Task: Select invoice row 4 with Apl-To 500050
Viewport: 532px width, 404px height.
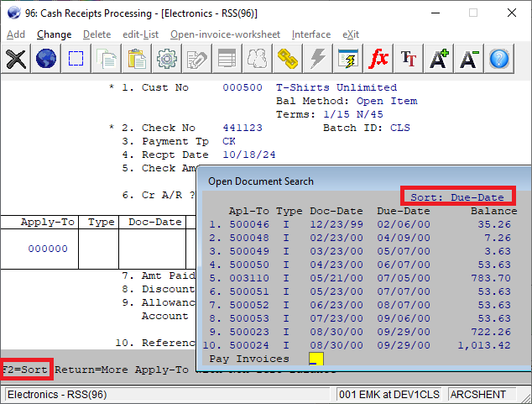Action: coord(360,265)
